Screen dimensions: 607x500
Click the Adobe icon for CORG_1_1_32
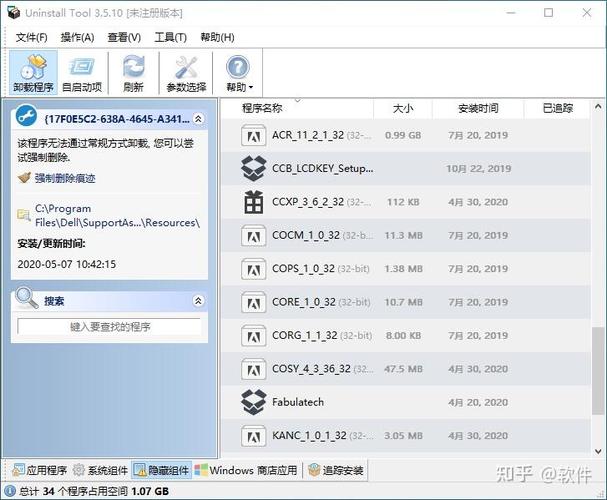[x=254, y=336]
